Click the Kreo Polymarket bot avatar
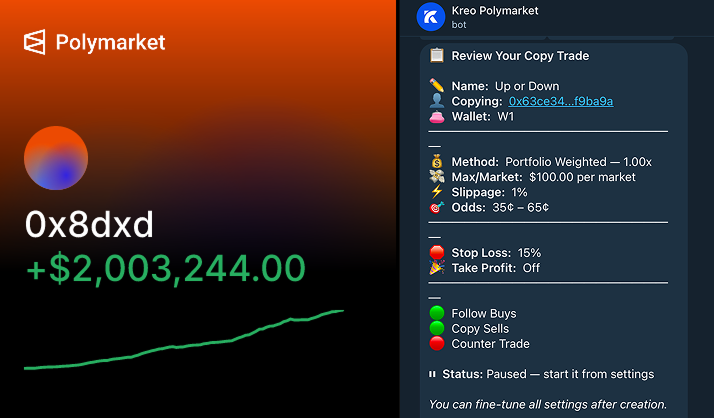714x418 pixels. point(431,17)
